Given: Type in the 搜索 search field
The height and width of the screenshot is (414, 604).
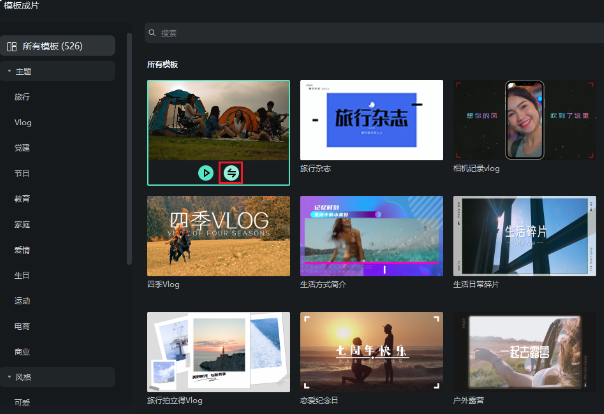Looking at the screenshot, I should click(370, 33).
